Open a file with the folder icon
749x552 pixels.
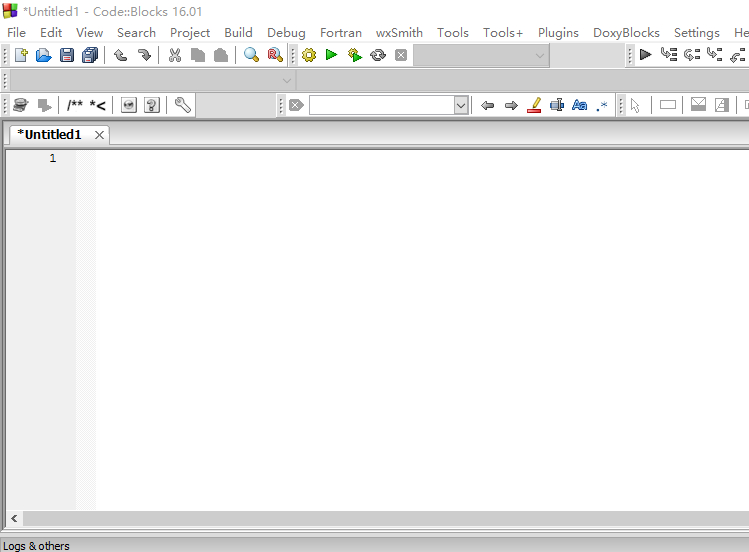(43, 55)
